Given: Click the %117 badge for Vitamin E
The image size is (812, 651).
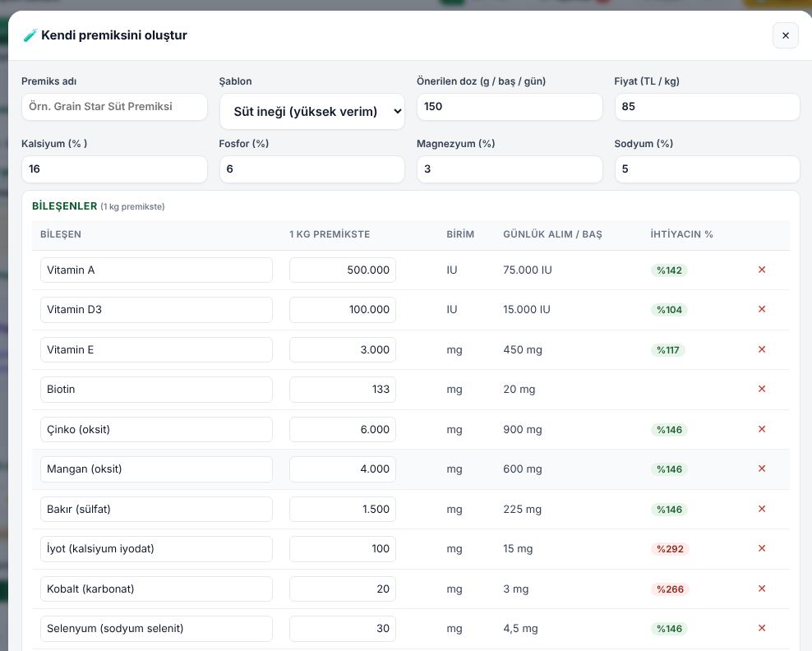Looking at the screenshot, I should click(x=668, y=350).
